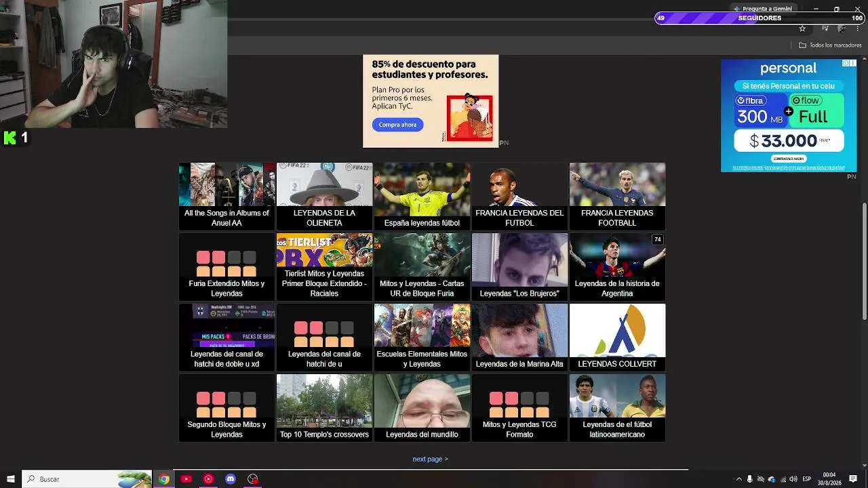Click the Personal fibra 300 MB ad banner
This screenshot has height=488, width=868.
tap(789, 115)
